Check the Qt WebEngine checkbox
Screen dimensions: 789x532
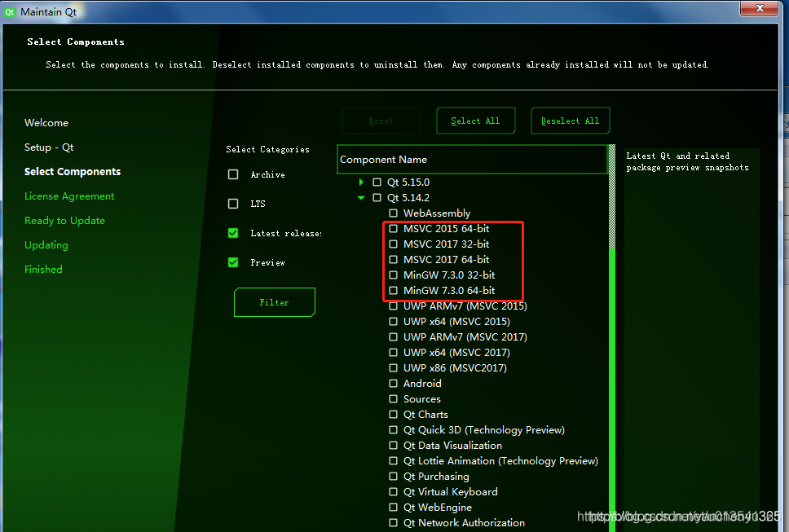[x=393, y=508]
